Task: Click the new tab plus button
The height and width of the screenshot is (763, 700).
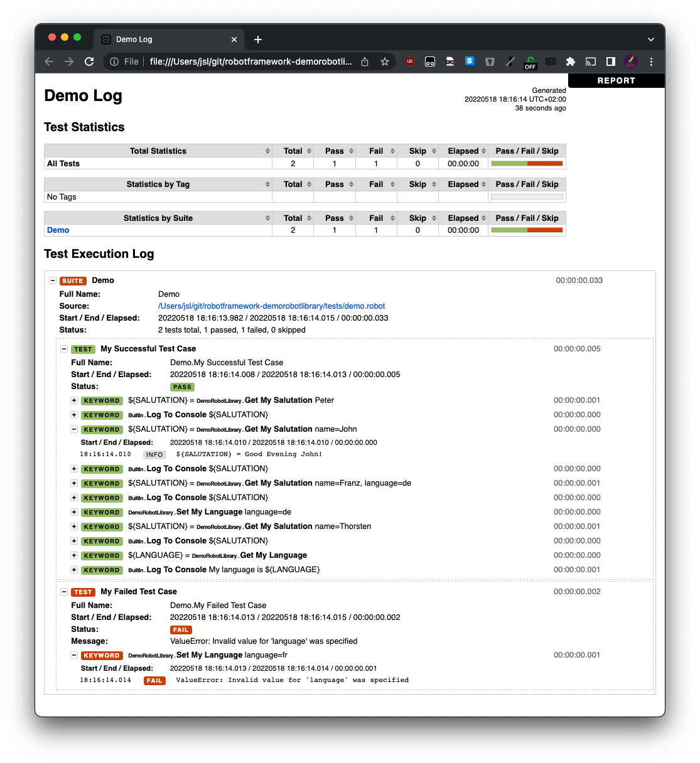Action: click(x=258, y=40)
